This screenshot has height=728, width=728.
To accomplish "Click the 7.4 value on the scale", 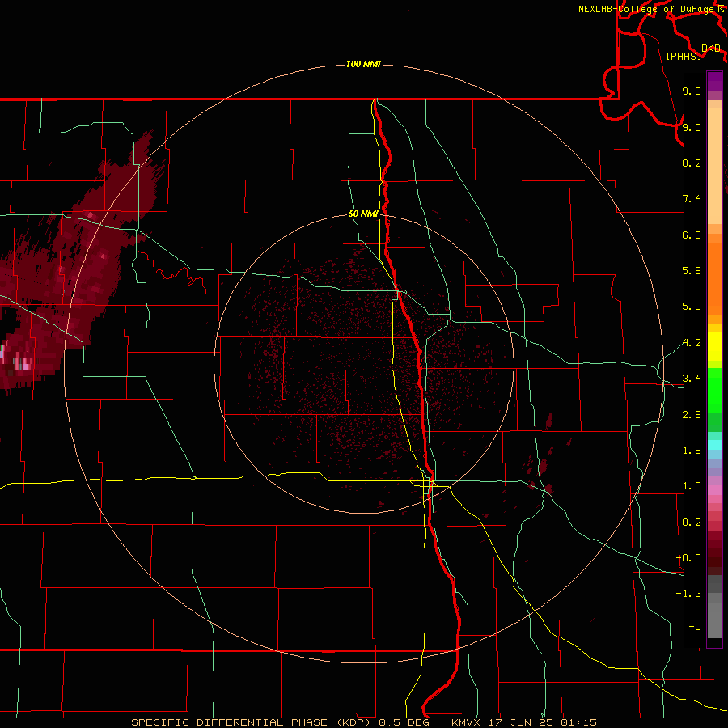I will (x=692, y=199).
